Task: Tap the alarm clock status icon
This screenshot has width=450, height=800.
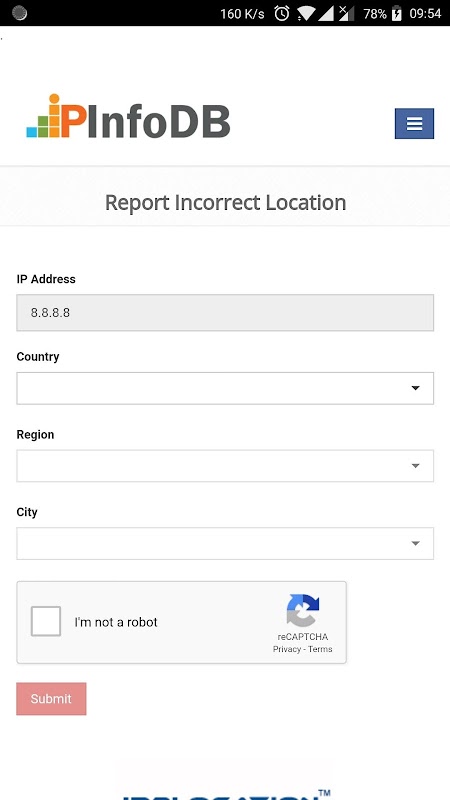Action: point(282,13)
